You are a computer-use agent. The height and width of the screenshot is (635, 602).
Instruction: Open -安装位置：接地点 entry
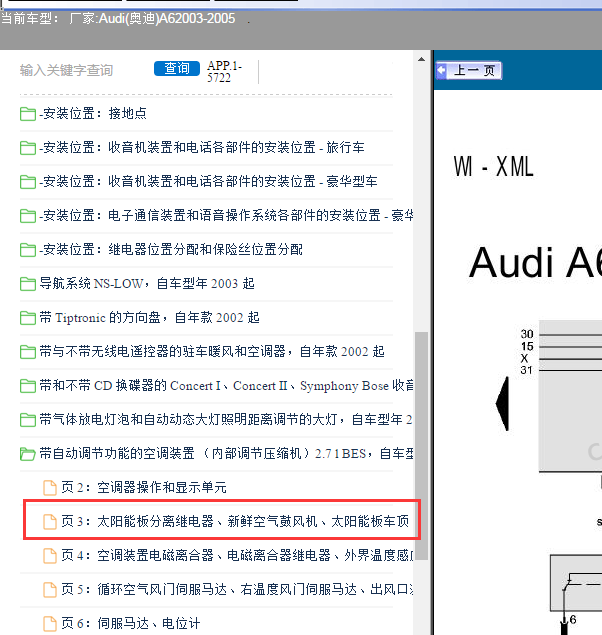tap(93, 113)
